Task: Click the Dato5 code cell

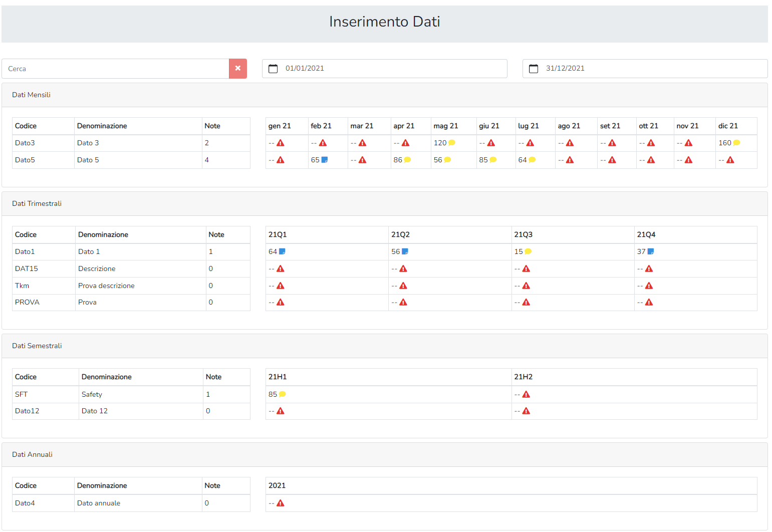Action: click(43, 160)
